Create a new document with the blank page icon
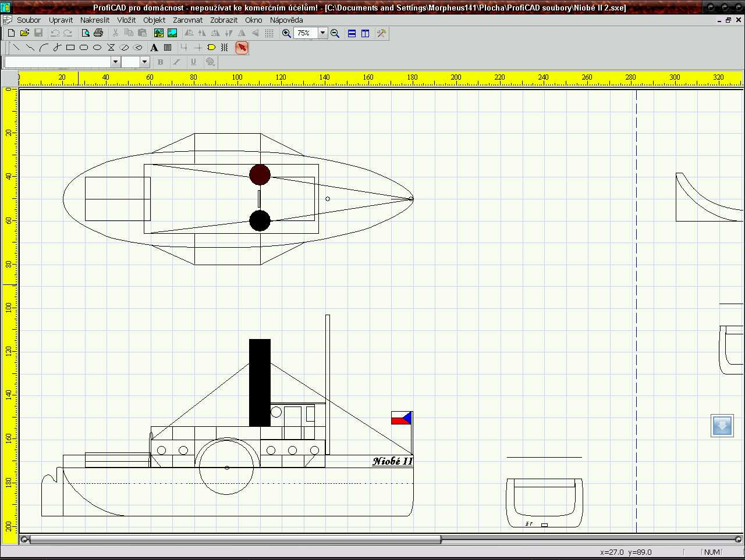745x560 pixels. coord(11,33)
